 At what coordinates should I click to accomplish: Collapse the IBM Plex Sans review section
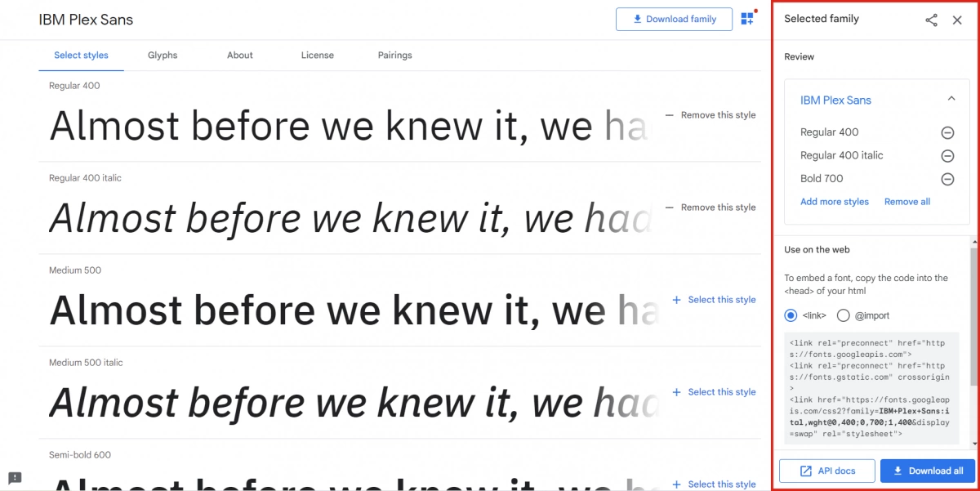click(951, 99)
